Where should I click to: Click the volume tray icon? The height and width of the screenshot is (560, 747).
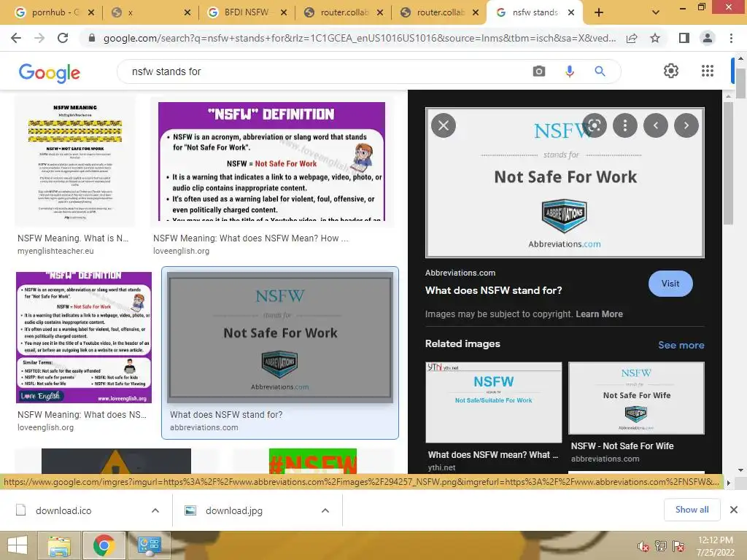click(x=643, y=546)
